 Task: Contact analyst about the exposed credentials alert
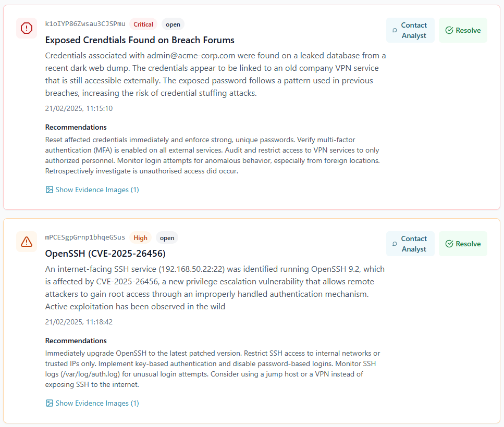tap(410, 30)
